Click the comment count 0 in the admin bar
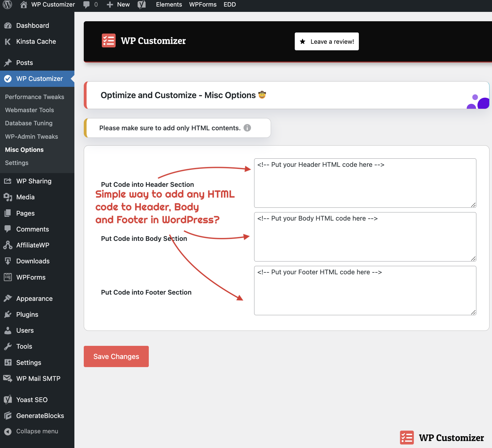This screenshot has height=448, width=492. [96, 5]
